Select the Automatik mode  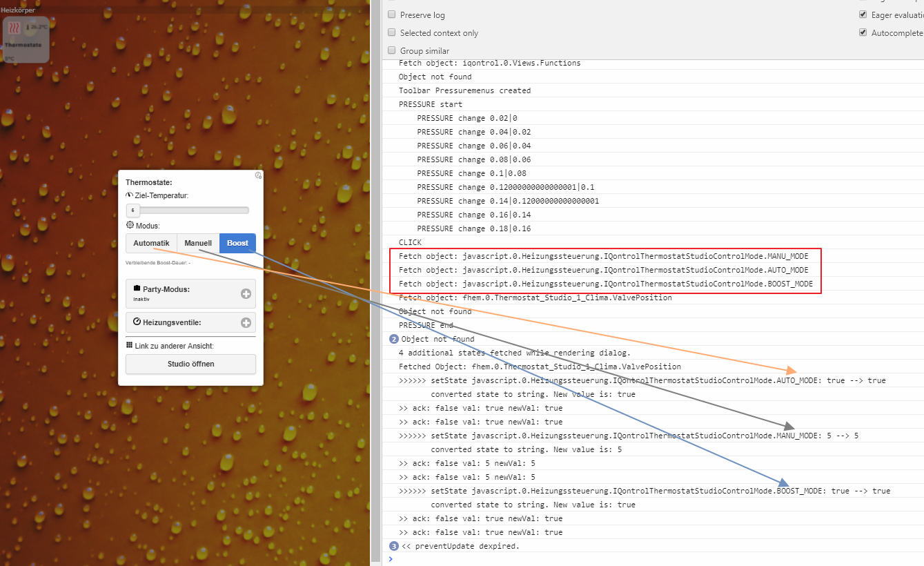(151, 243)
